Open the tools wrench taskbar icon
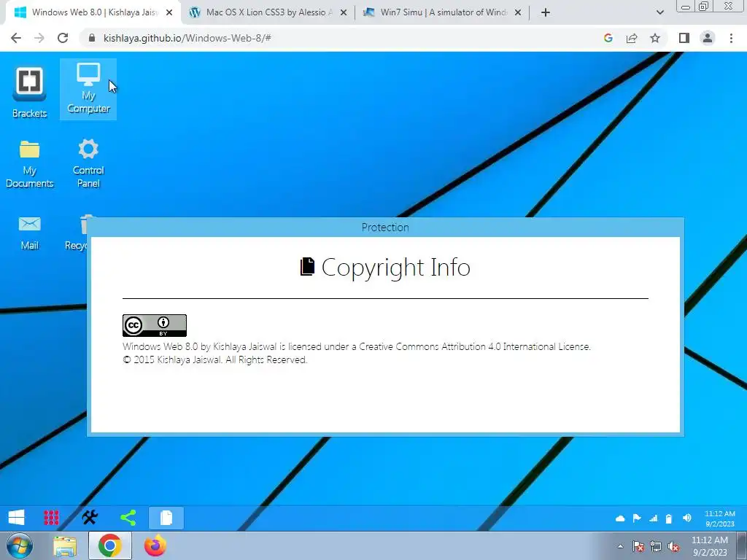The image size is (747, 560). click(90, 518)
